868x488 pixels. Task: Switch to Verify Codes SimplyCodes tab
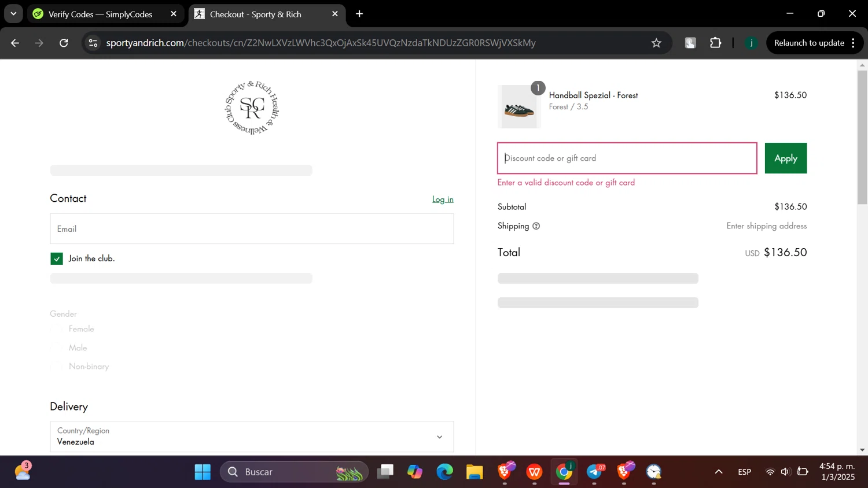(100, 14)
